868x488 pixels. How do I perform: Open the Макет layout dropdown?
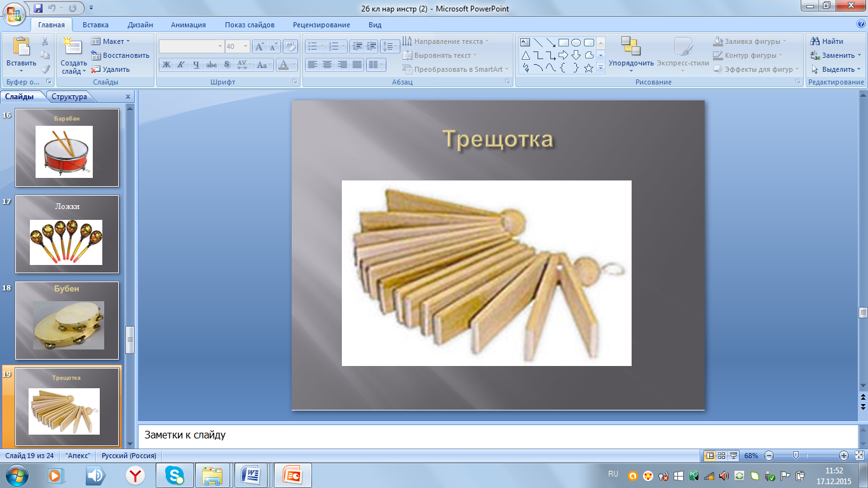[x=111, y=41]
